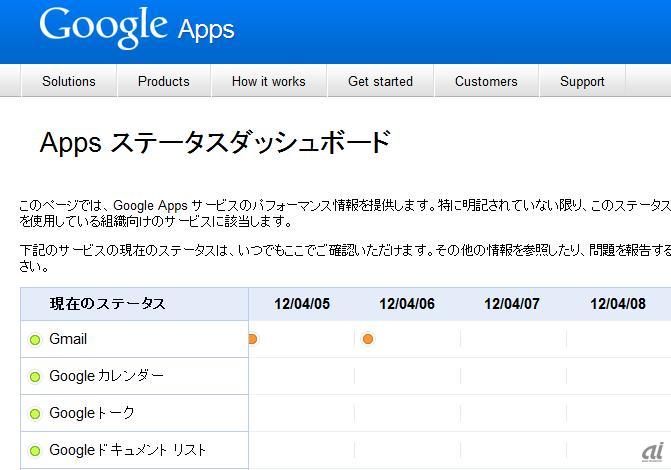Open Gmail orange incident dot at 12/04/05 column edge
Screen dimensions: 671x470
click(x=252, y=339)
